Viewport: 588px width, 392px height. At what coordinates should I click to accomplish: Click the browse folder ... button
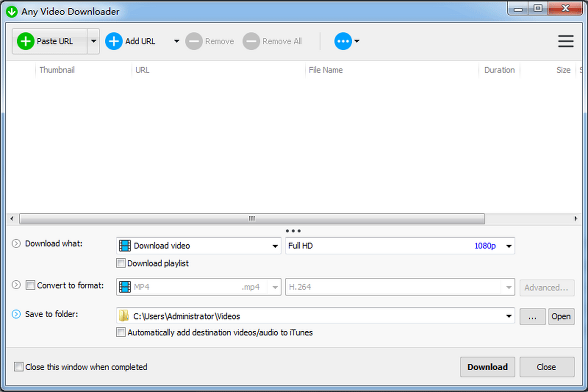click(533, 316)
